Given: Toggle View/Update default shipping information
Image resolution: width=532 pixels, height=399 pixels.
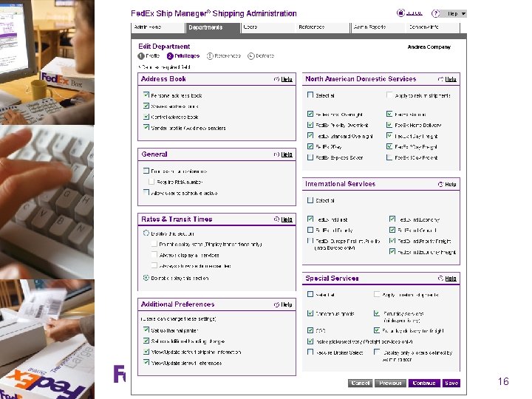Looking at the screenshot, I should 146,352.
